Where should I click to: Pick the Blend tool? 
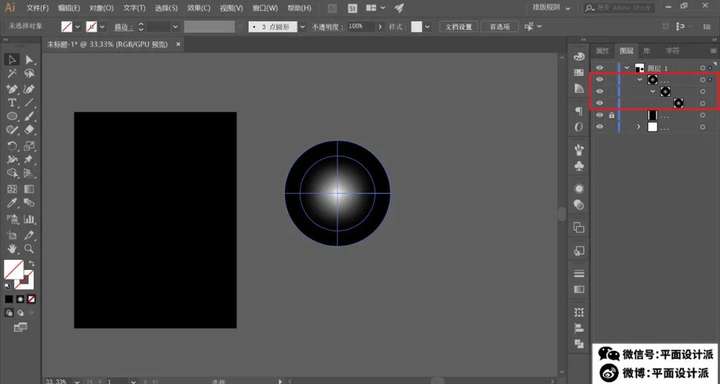coord(29,203)
